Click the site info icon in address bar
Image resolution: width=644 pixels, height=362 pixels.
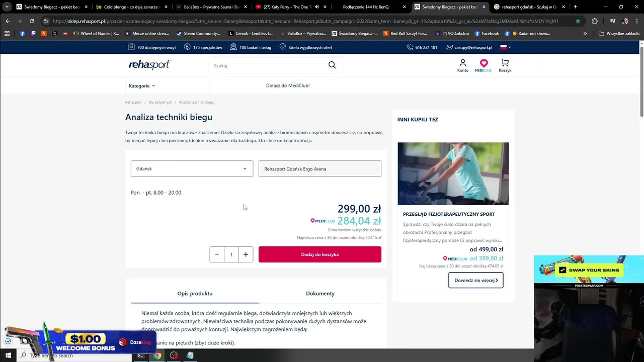46,21
